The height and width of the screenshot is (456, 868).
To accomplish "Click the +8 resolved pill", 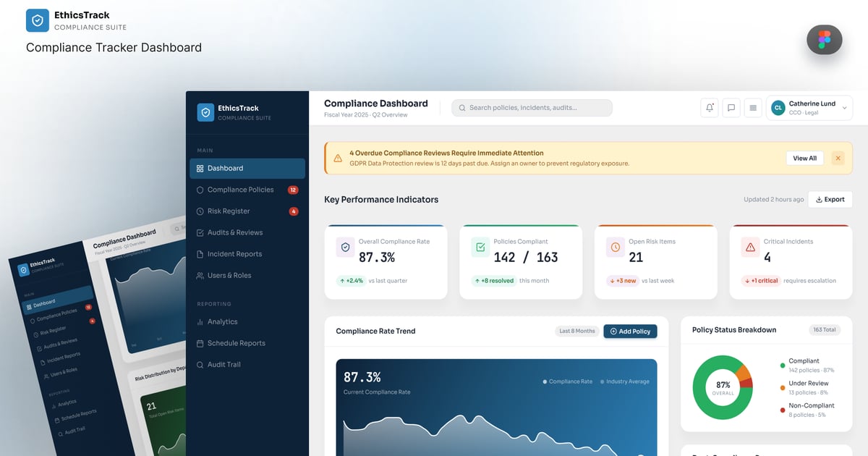I will pos(494,280).
